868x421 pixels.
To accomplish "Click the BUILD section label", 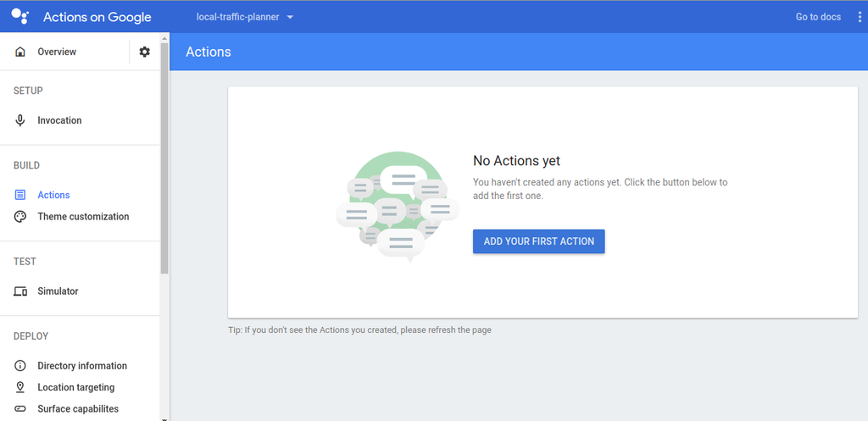I will click(26, 165).
